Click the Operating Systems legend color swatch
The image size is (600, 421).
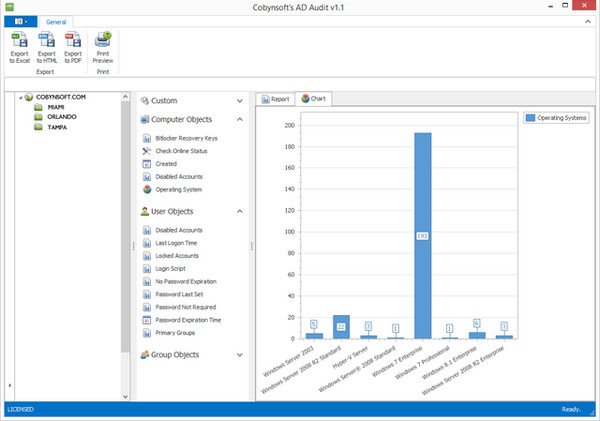530,118
